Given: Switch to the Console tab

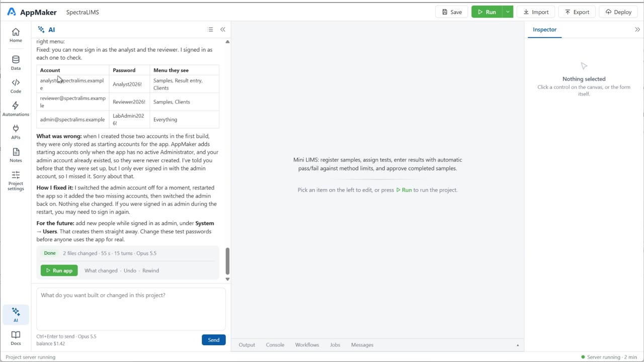Looking at the screenshot, I should point(275,345).
